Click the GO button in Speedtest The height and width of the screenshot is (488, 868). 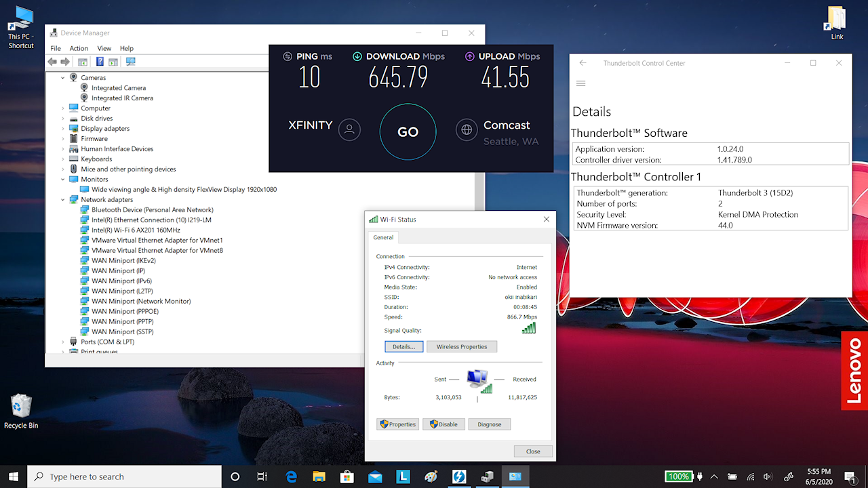click(408, 131)
